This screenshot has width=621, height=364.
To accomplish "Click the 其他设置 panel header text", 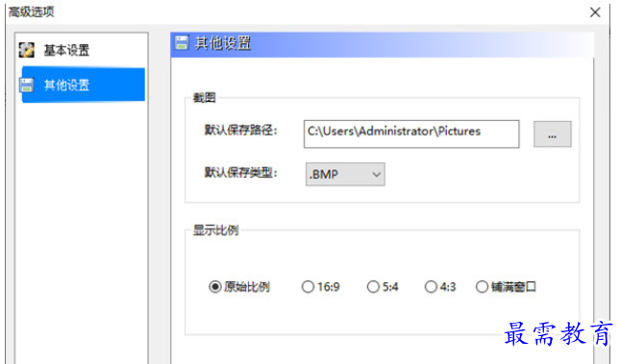I will coord(223,42).
